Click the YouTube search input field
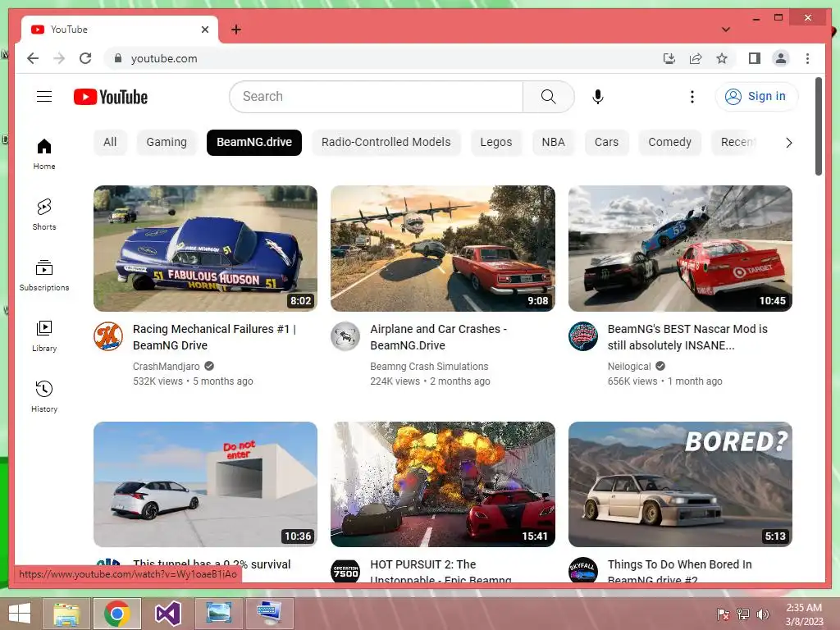Screen dimensions: 840x630 pyautogui.click(x=376, y=97)
